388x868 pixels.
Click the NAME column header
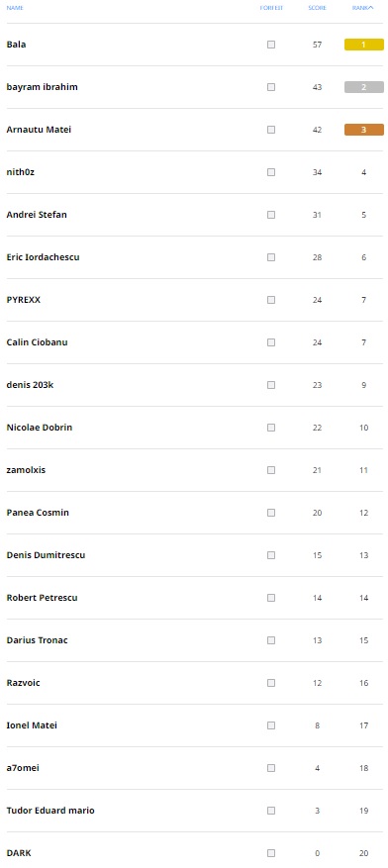pyautogui.click(x=15, y=8)
